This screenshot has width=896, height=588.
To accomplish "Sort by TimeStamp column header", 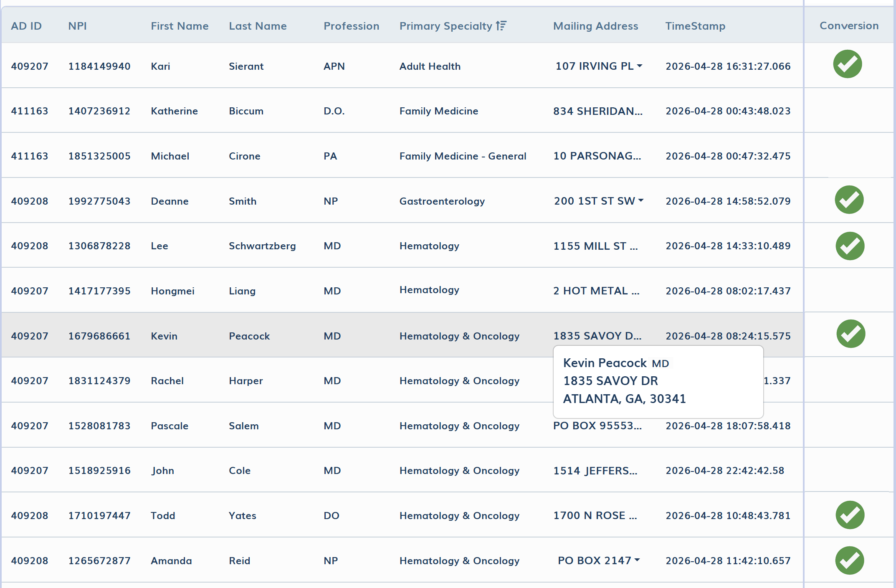I will [x=695, y=26].
